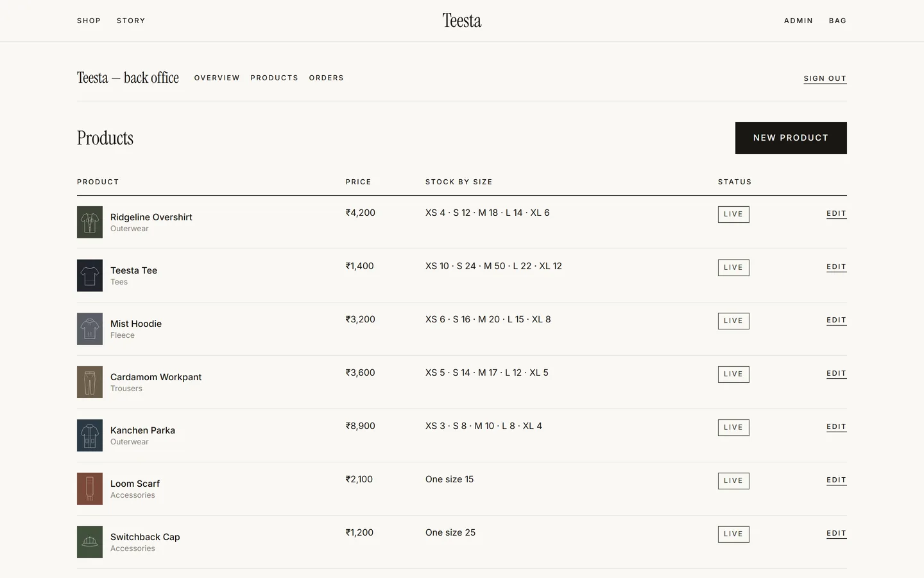Click the 'Trousers' category label
The width and height of the screenshot is (924, 578).
126,389
